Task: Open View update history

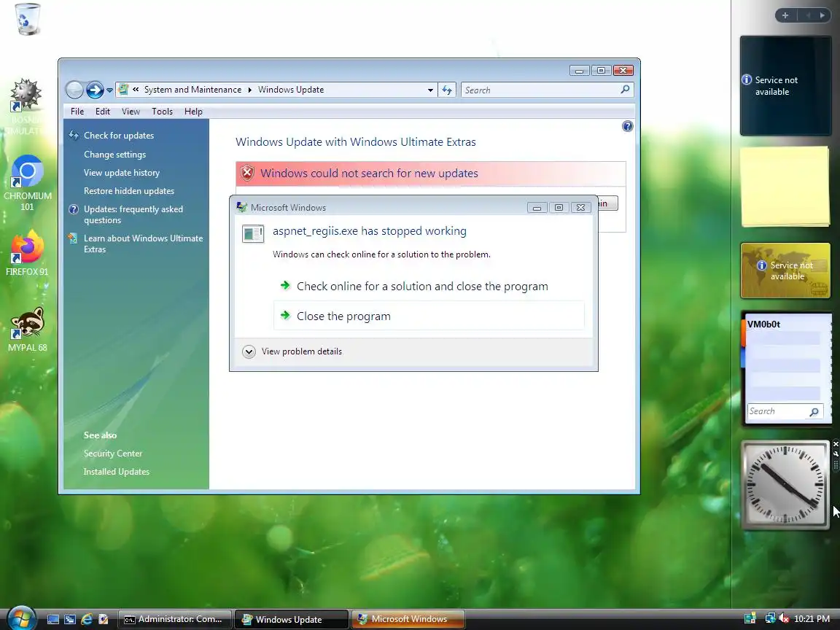Action: pos(122,173)
